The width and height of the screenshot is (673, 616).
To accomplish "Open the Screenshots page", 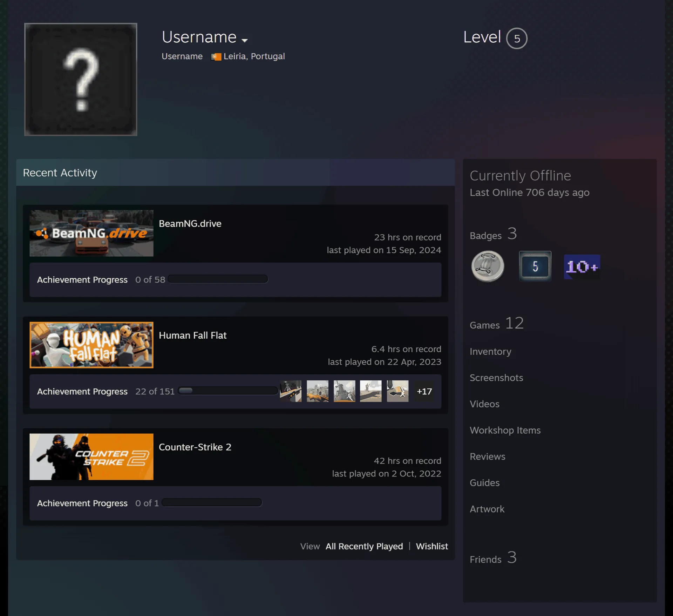I will 496,378.
